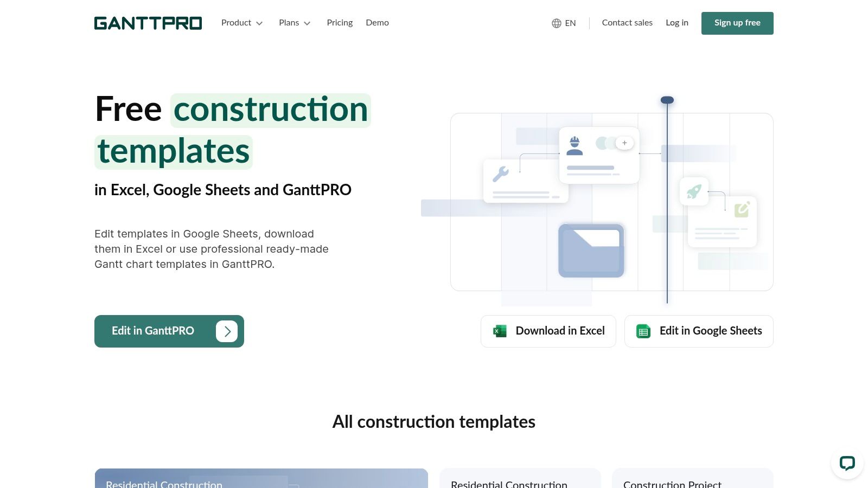Click the Excel icon on Download button
Image resolution: width=868 pixels, height=488 pixels.
click(x=500, y=331)
